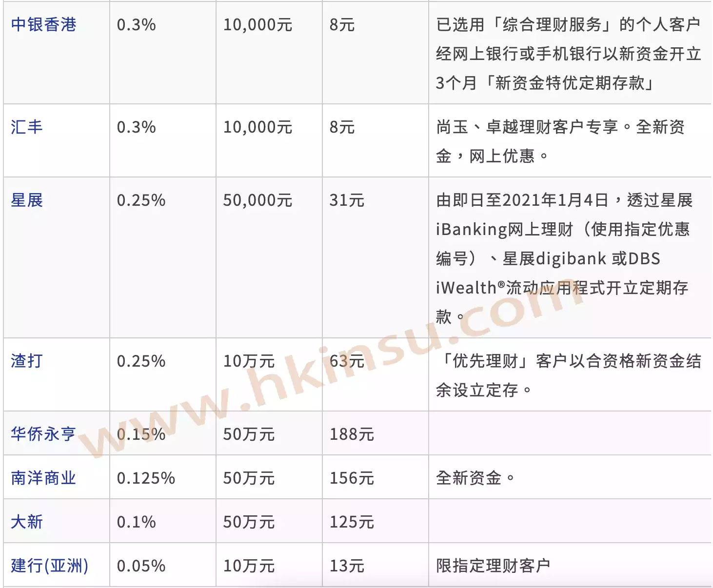Select the 63元 interest cell

tap(347, 361)
